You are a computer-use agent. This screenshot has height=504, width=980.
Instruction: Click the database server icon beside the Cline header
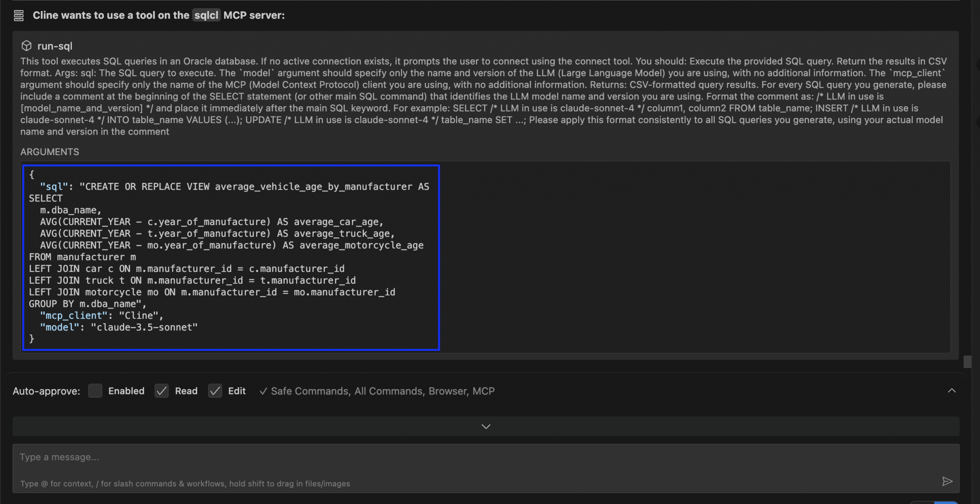point(19,15)
